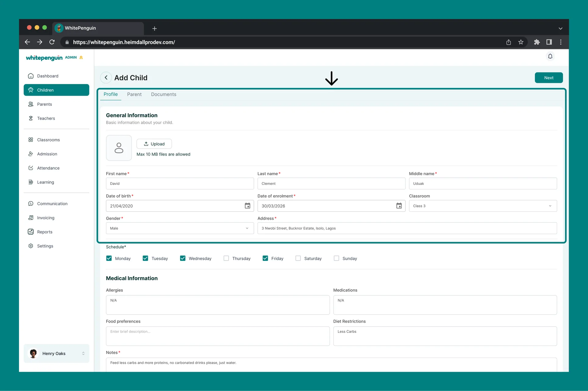Uncheck the Tuesday schedule checkbox

145,258
